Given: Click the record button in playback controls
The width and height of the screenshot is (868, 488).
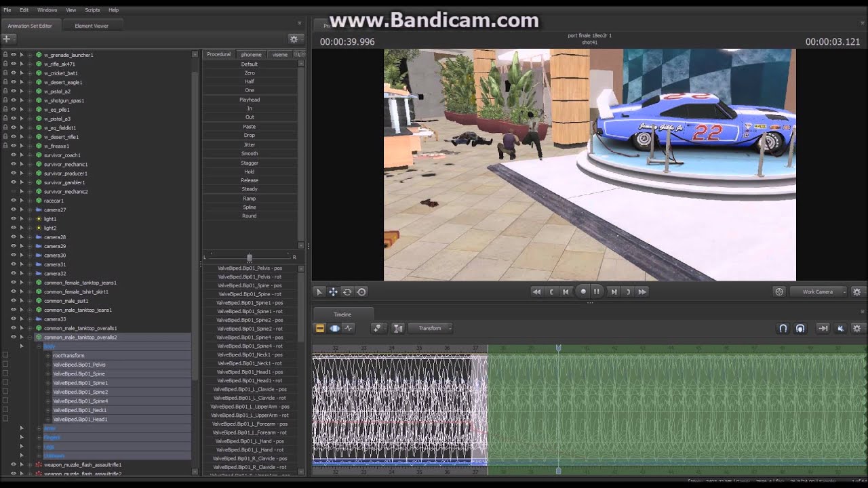Looking at the screenshot, I should pos(583,292).
